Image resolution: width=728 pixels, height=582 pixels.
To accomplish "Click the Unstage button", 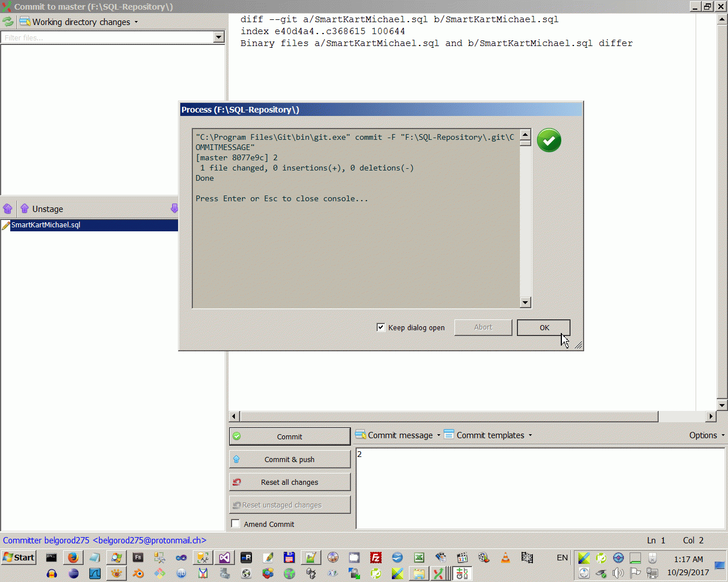I will coord(42,209).
